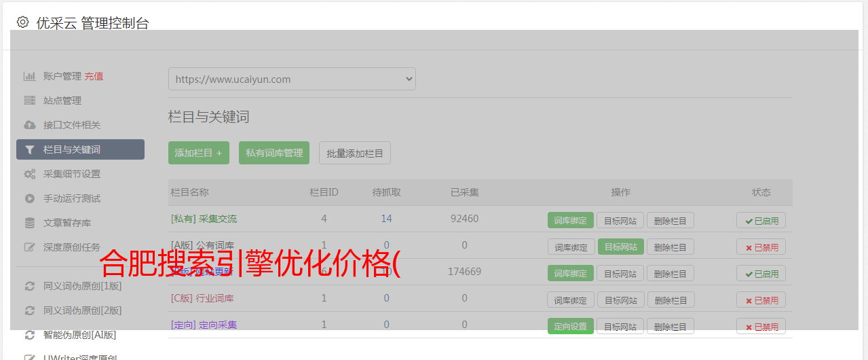Click 词库绑定 in the 174669 row
Screen dimensions: 868x360
click(571, 273)
